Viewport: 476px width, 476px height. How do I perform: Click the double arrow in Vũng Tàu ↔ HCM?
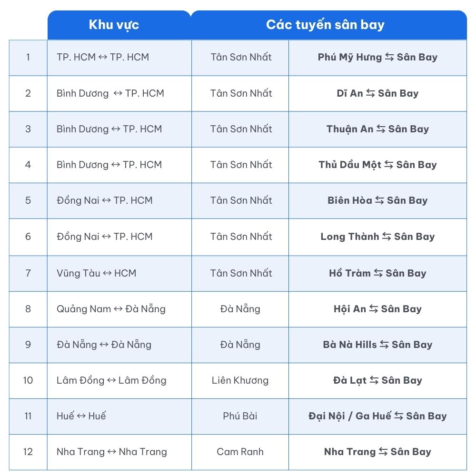(107, 273)
